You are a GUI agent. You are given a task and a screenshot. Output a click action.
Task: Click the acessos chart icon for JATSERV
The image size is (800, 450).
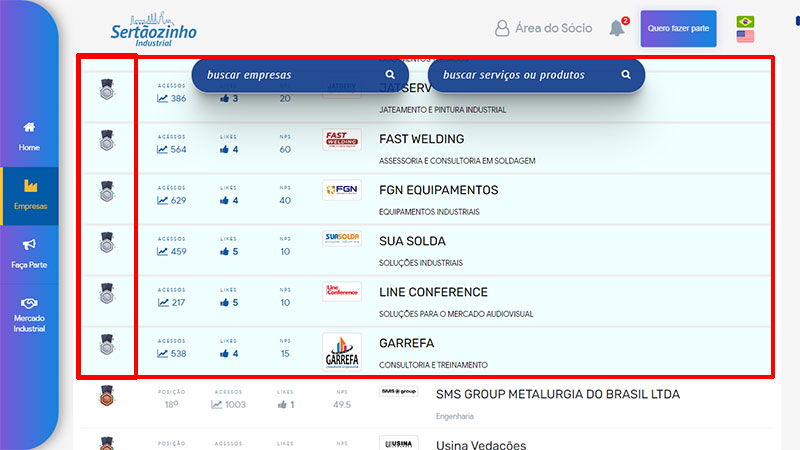(x=162, y=98)
